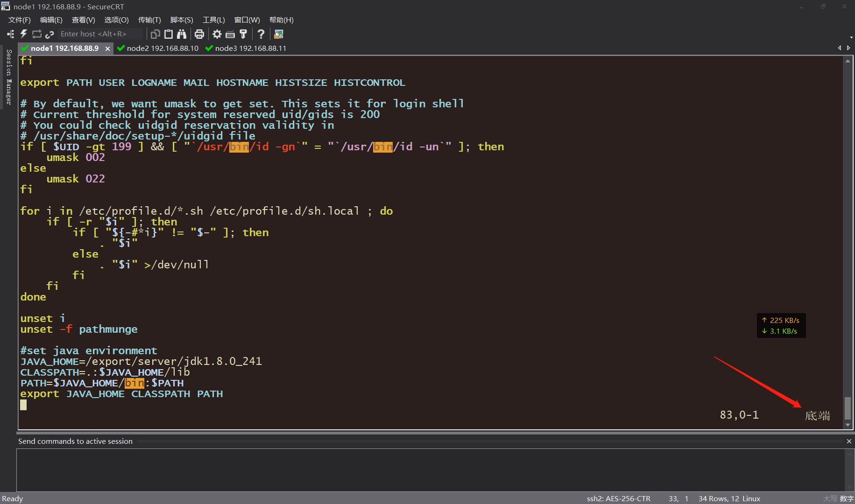Click the unset -f pathmunge line

pyautogui.click(x=79, y=329)
